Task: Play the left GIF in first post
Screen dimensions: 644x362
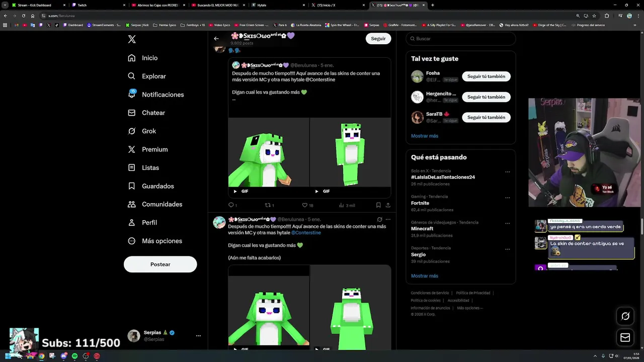Action: coord(235,191)
